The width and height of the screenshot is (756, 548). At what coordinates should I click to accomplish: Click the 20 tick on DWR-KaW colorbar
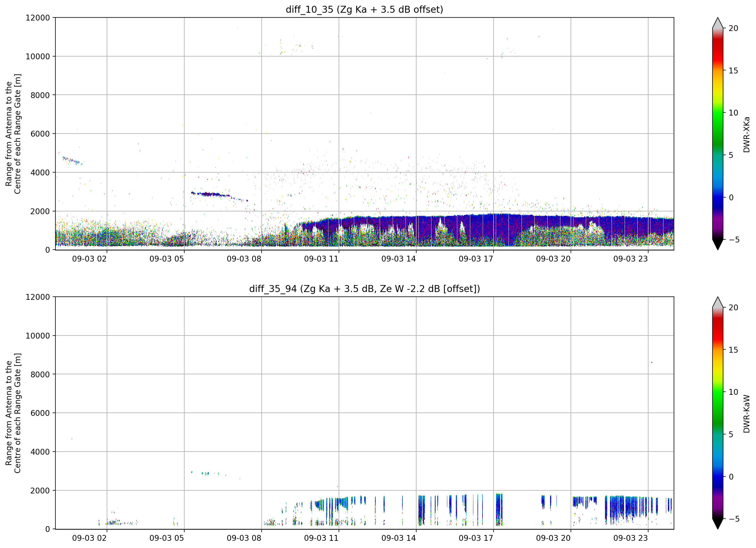[x=733, y=308]
